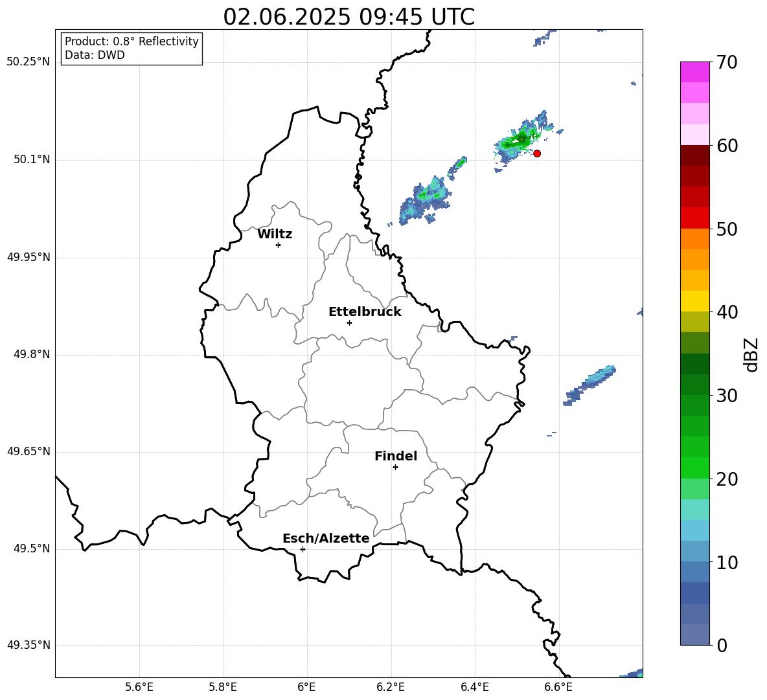Click the 6°E longitude label
Viewport: 767px width, 700px height.
306,687
